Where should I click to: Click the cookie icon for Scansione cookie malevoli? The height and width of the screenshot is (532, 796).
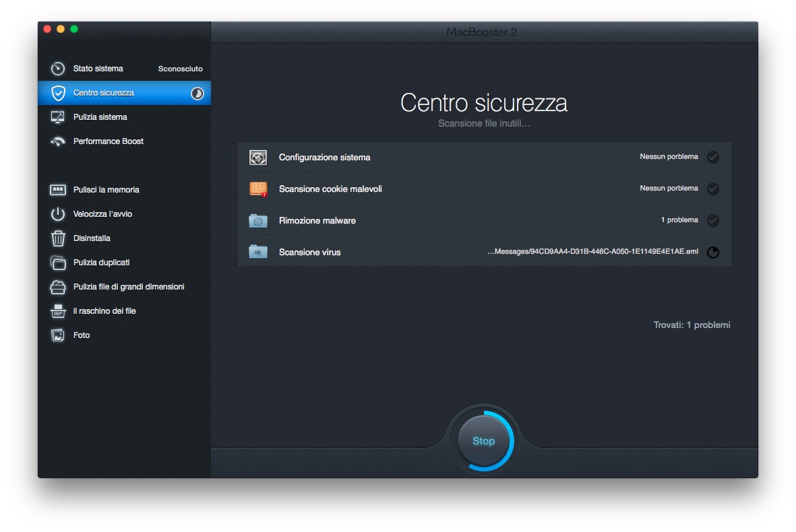(x=258, y=189)
